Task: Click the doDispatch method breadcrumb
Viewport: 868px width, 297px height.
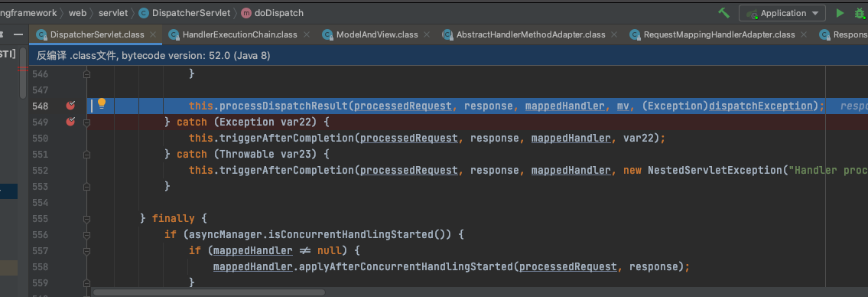Action: pos(272,13)
